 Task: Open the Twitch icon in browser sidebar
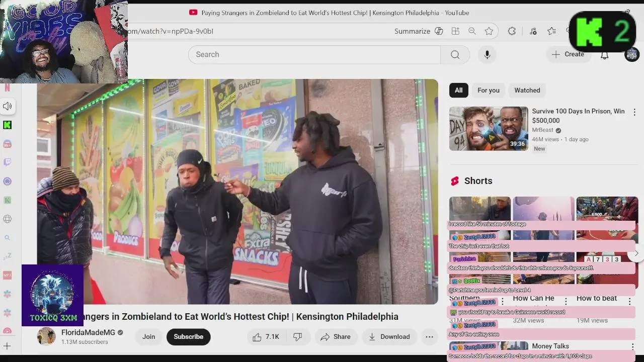pos(8,162)
